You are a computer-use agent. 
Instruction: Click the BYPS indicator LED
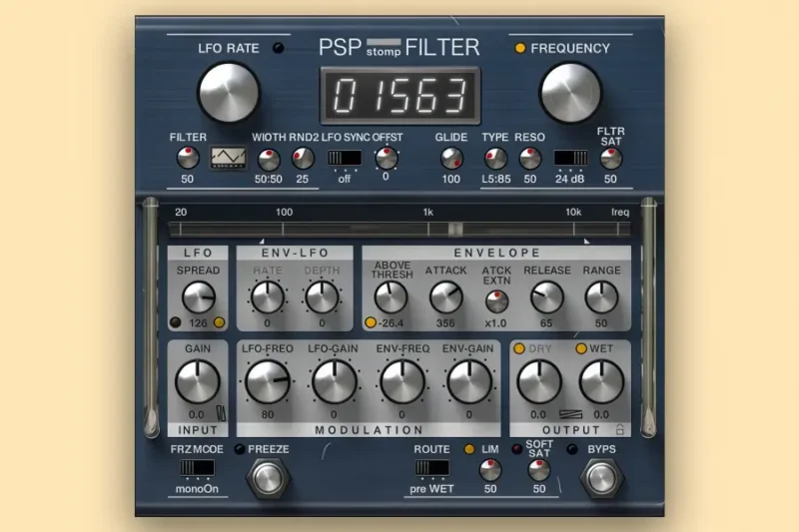572,449
